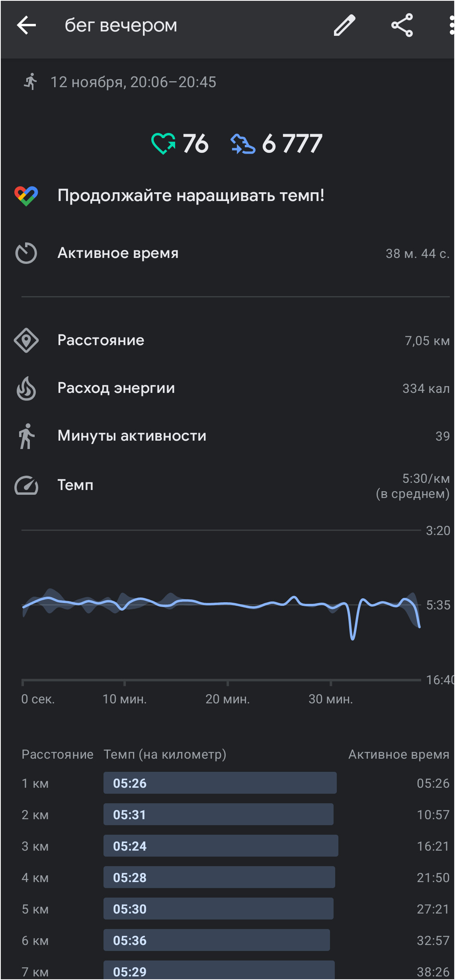
Task: Tap the active time clock icon
Action: click(x=26, y=253)
